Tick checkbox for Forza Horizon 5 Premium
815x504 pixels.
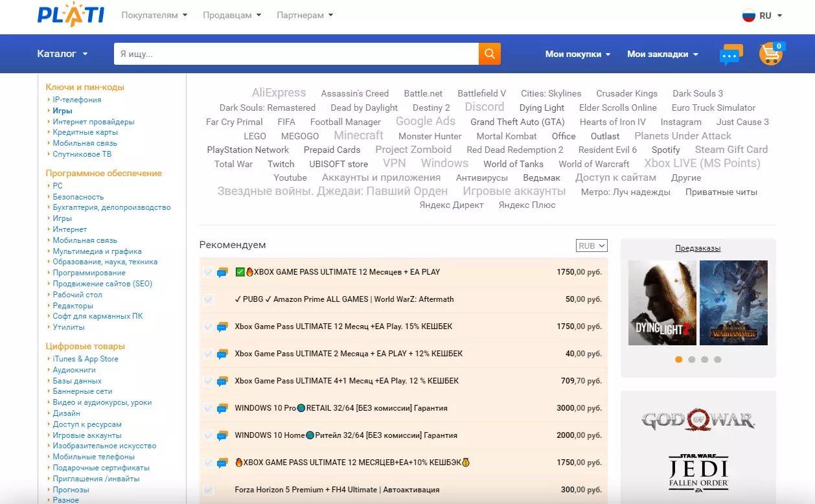[x=208, y=490]
